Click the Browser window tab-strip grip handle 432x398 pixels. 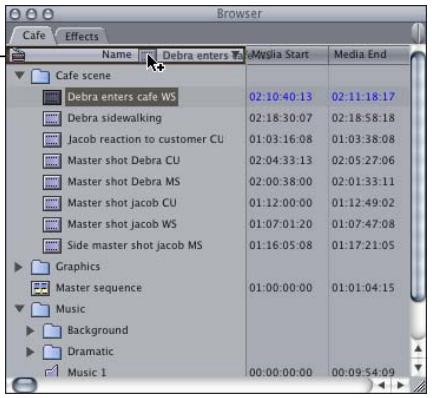(418, 33)
